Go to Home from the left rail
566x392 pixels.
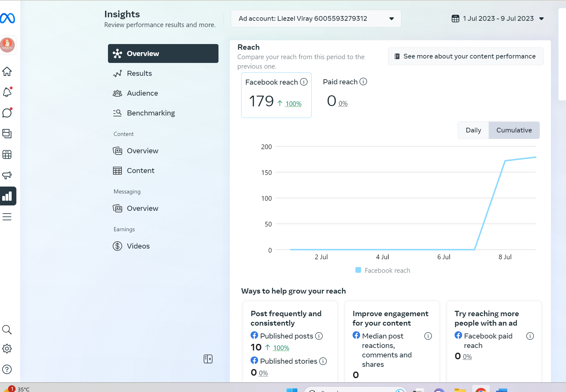click(7, 71)
